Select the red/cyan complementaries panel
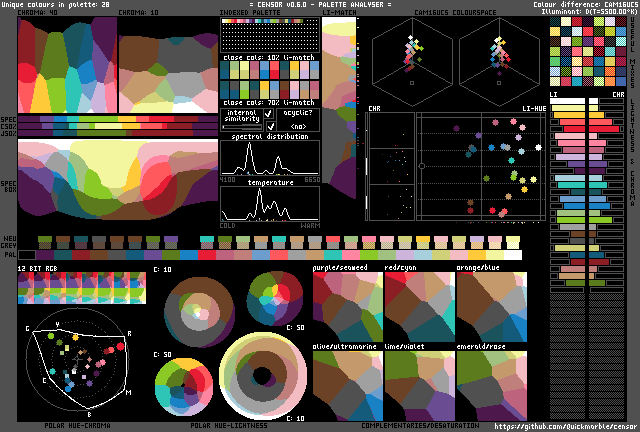 (x=419, y=308)
